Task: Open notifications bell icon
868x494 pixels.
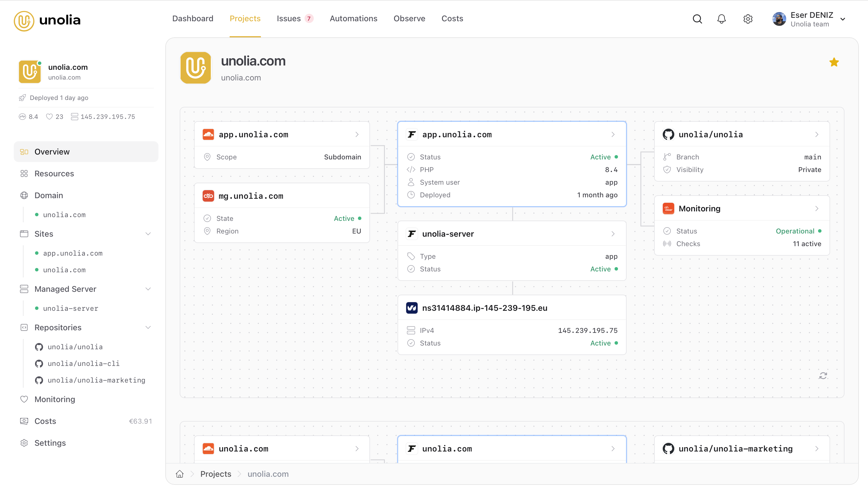Action: point(722,19)
